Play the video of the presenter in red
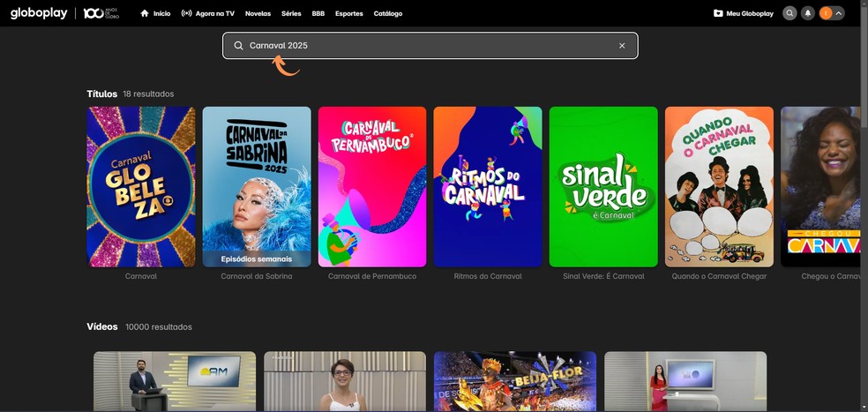 (685, 381)
